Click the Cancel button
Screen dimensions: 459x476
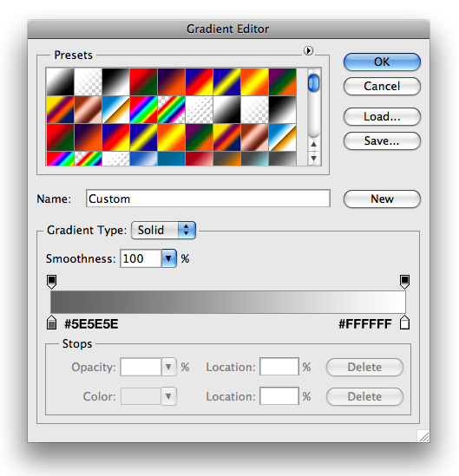382,86
